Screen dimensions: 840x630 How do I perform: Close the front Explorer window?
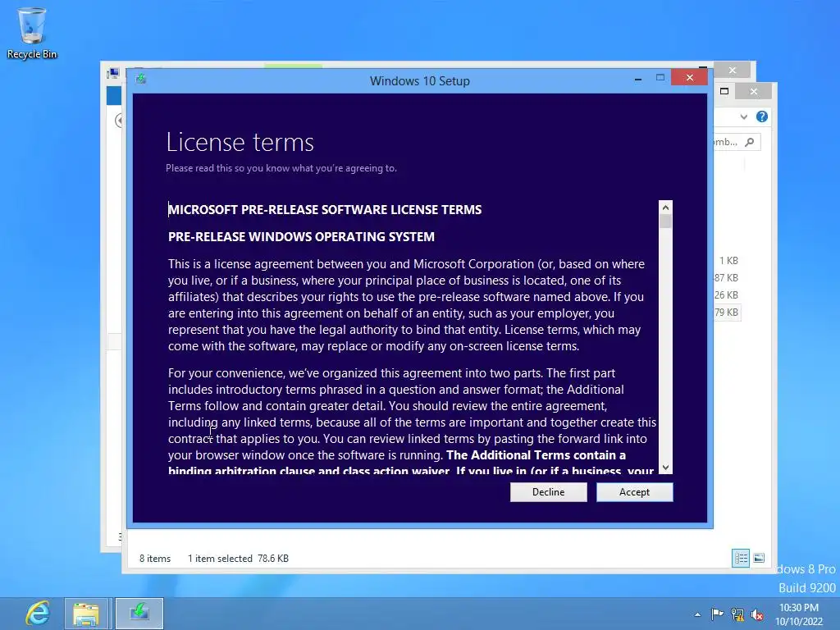point(754,92)
